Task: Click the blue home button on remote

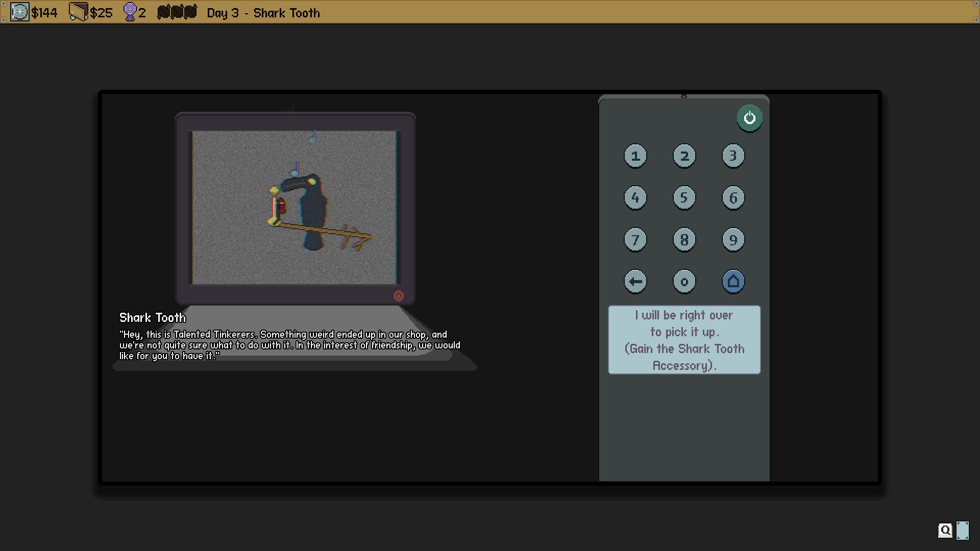Action: pos(733,281)
